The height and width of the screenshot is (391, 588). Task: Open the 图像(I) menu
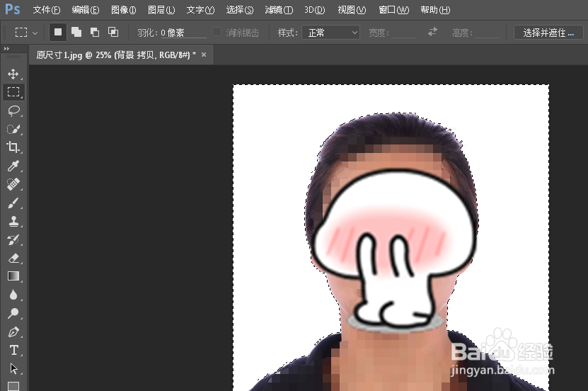[x=123, y=10]
